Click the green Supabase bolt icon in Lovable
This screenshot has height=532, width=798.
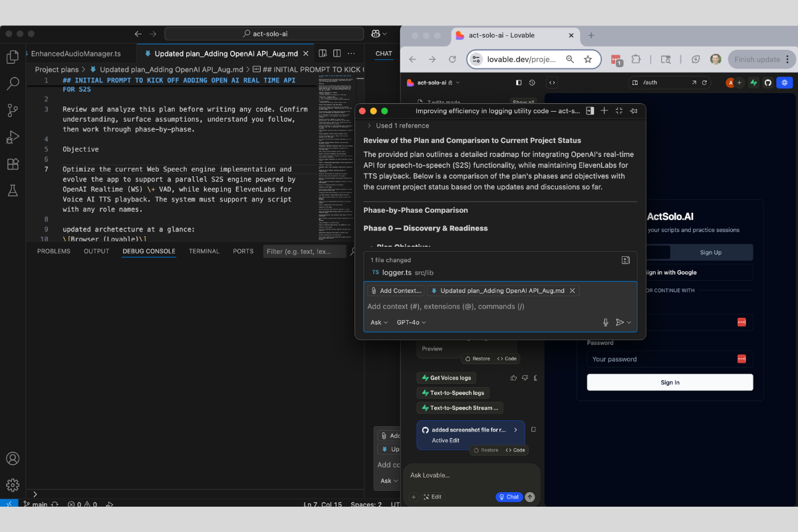click(x=753, y=82)
